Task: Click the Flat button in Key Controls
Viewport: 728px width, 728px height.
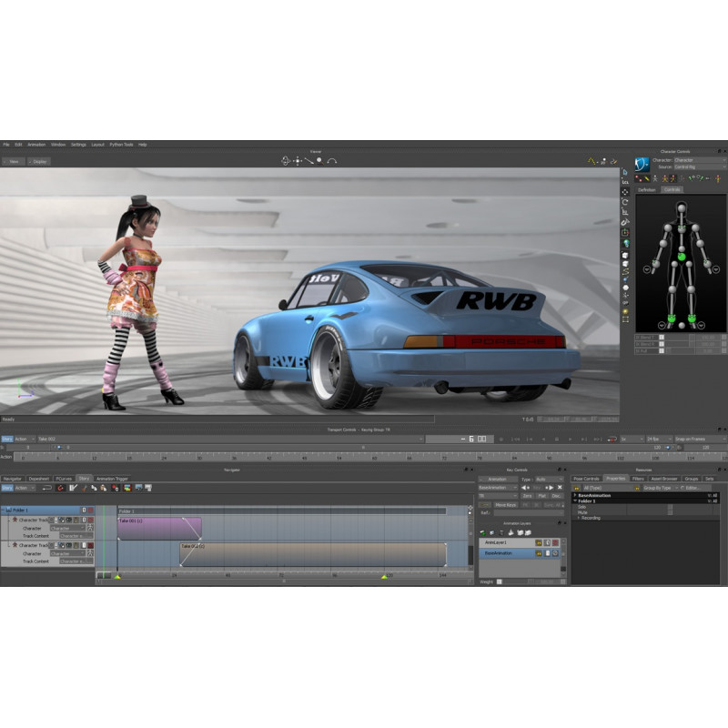Action: pyautogui.click(x=542, y=496)
